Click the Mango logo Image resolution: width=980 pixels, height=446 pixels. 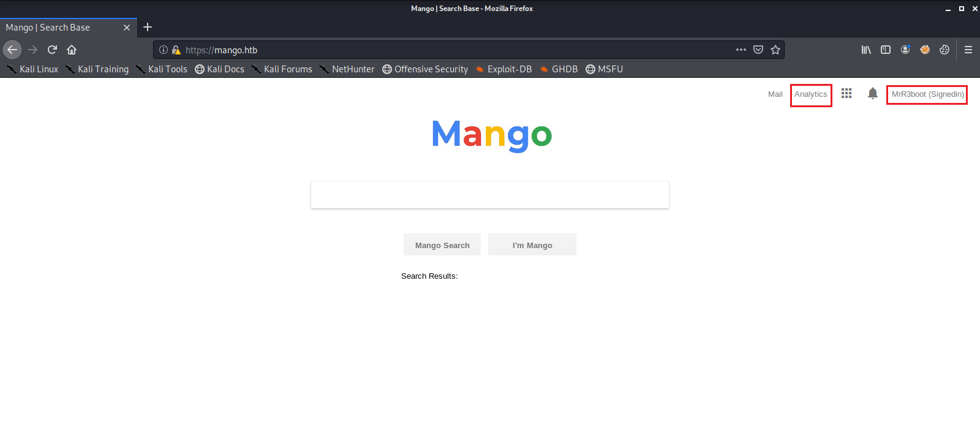click(x=492, y=135)
